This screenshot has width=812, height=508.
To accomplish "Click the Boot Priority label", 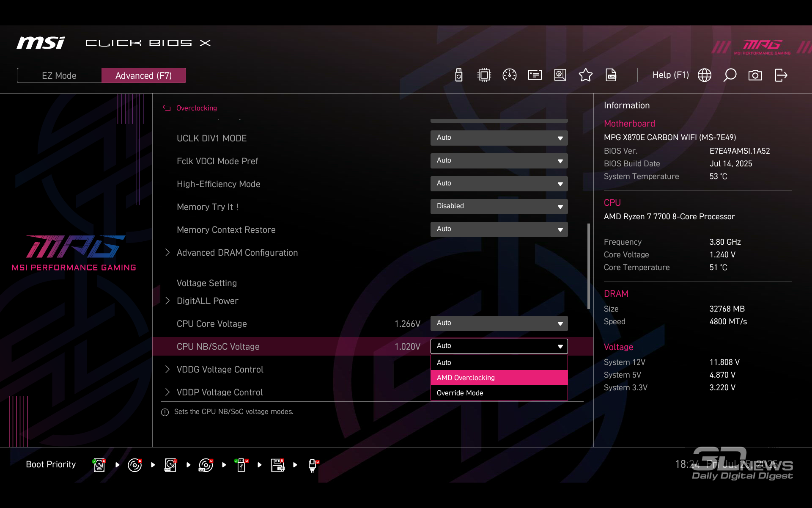I will click(51, 464).
